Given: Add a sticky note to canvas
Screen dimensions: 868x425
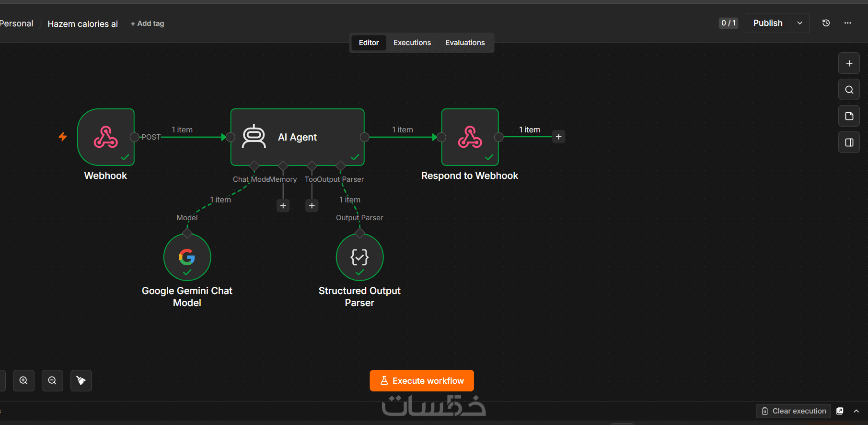Looking at the screenshot, I should click(x=849, y=116).
